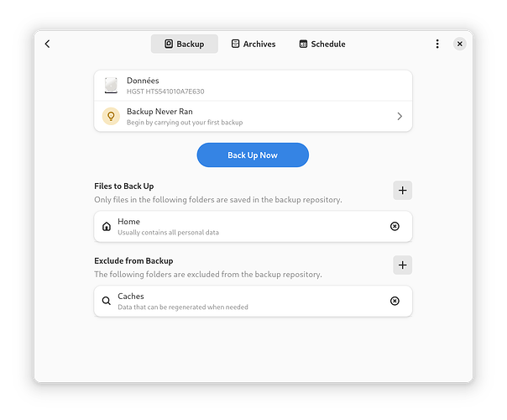Expand the Backup Never Ran chevron
This screenshot has width=507, height=420.
(x=400, y=117)
